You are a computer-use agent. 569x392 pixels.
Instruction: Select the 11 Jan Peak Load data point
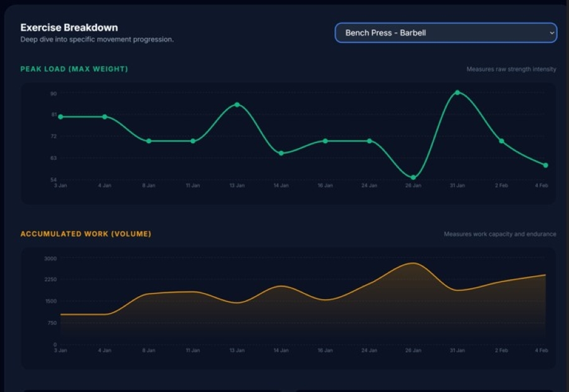click(193, 141)
